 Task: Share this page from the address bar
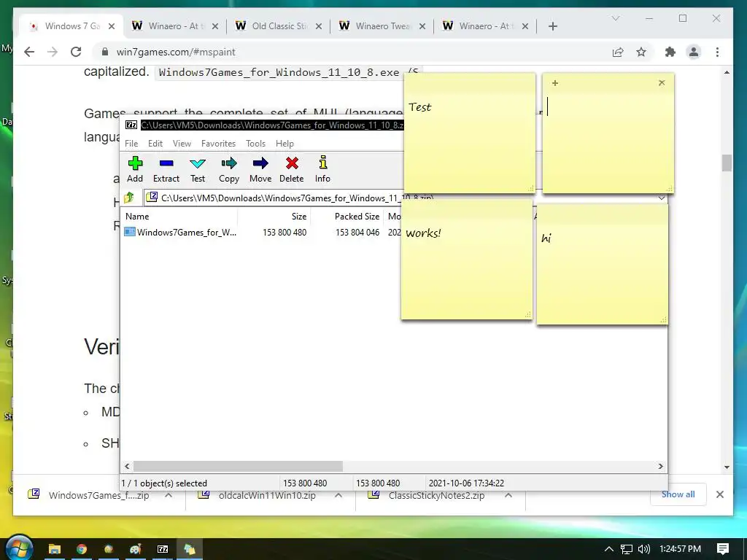[618, 52]
